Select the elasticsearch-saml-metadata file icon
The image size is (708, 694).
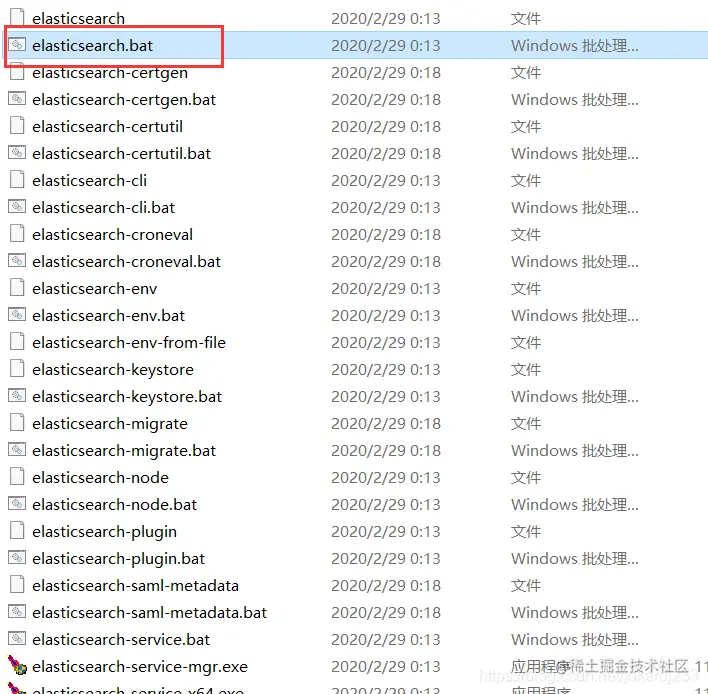click(17, 585)
